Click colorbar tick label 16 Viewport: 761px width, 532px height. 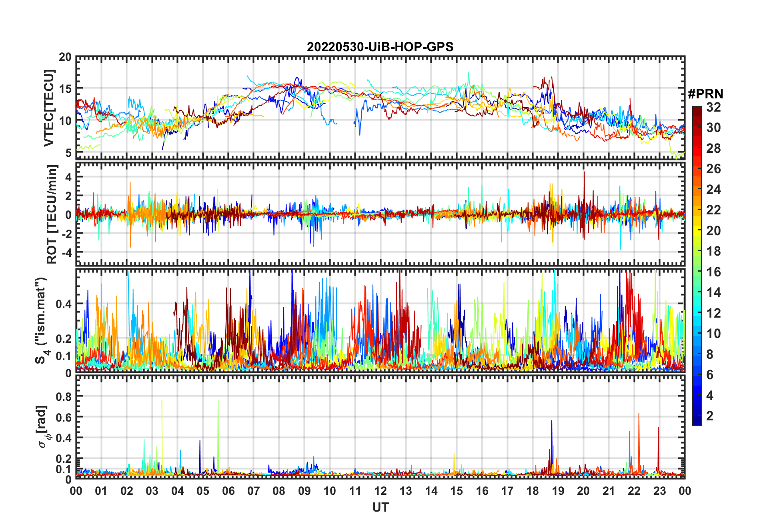point(713,272)
